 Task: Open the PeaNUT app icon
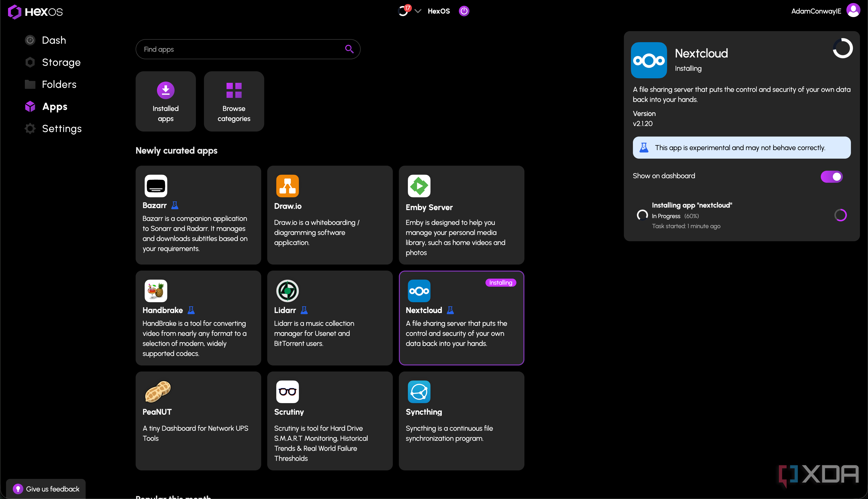(x=158, y=391)
